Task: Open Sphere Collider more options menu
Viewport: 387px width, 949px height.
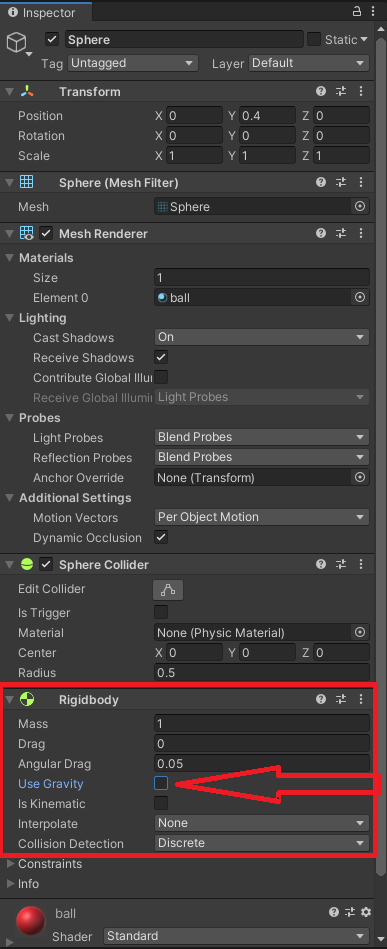Action: click(361, 565)
